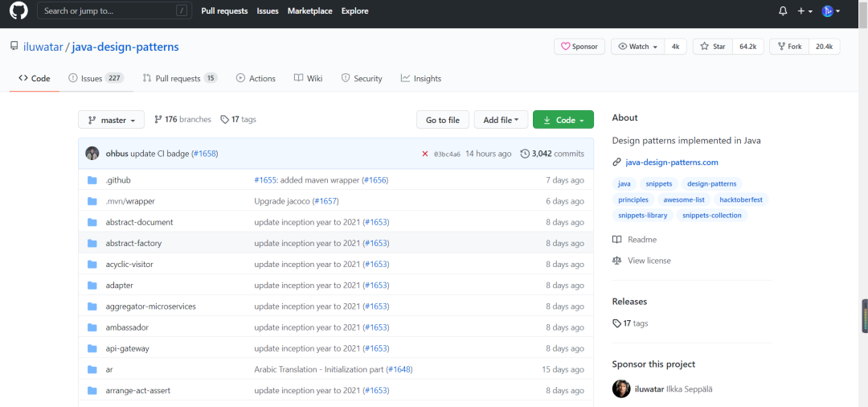The height and width of the screenshot is (407, 868).
Task: Focus the Search or jump to field
Action: [x=115, y=10]
